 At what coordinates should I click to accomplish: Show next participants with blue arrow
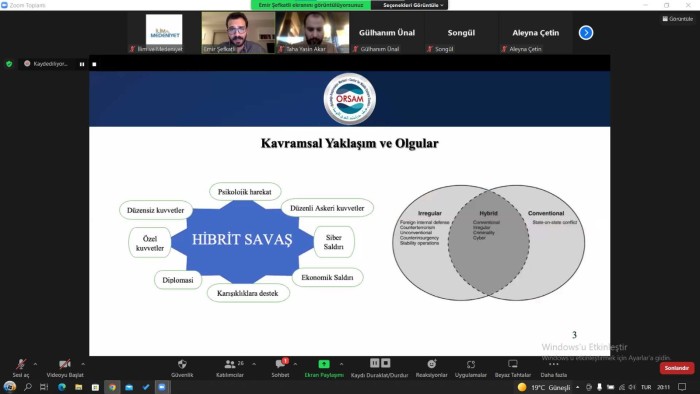586,33
